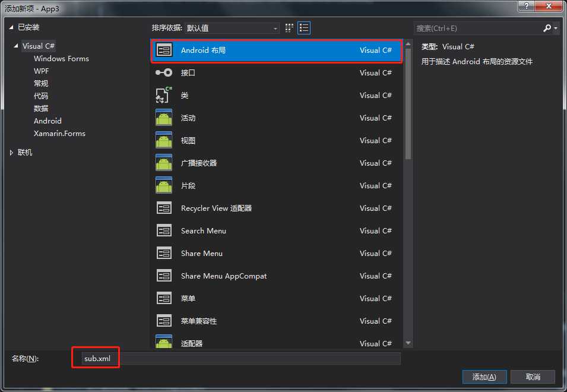This screenshot has height=392, width=567.
Task: Select the 常规 category
Action: [x=41, y=84]
